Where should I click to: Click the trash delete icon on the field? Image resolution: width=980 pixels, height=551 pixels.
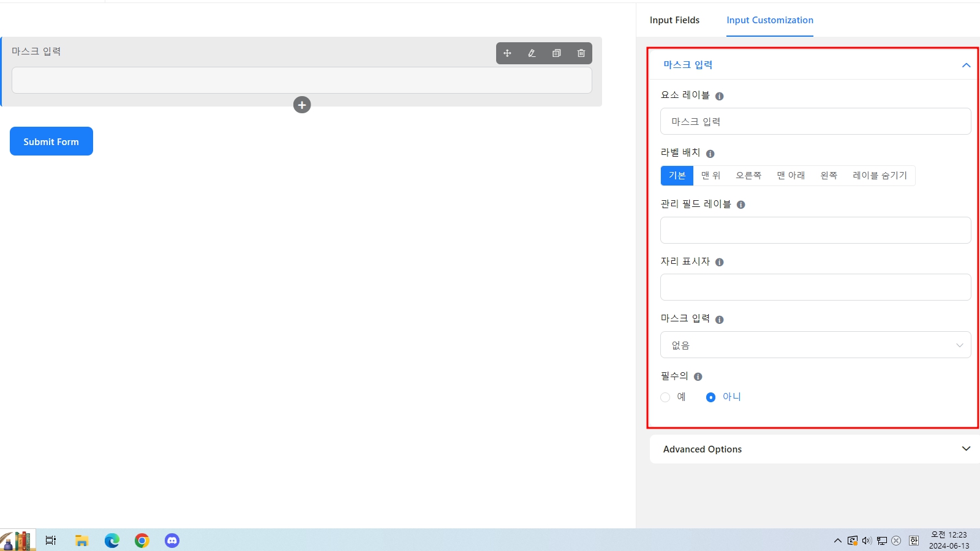click(x=581, y=53)
